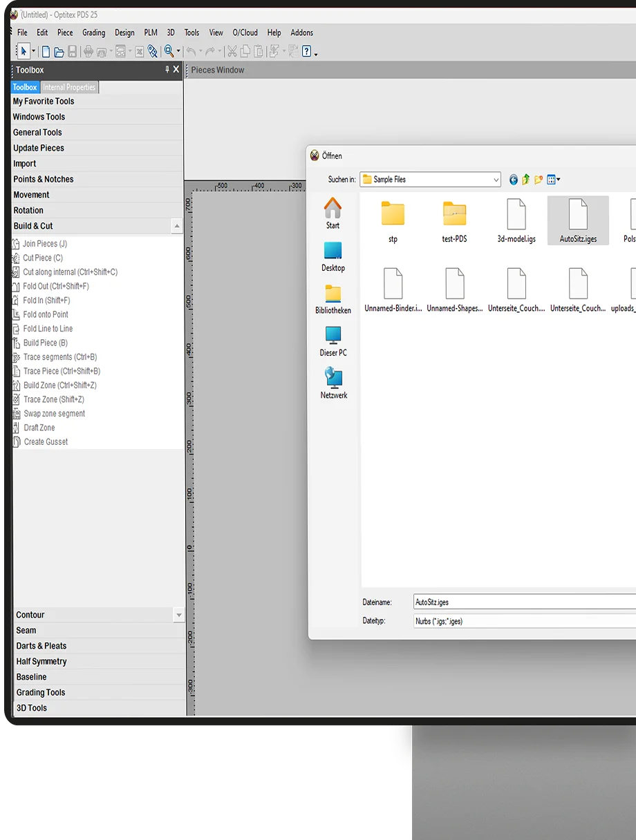The height and width of the screenshot is (840, 636).
Task: Click the Zoom magnifier tool icon
Action: click(168, 51)
